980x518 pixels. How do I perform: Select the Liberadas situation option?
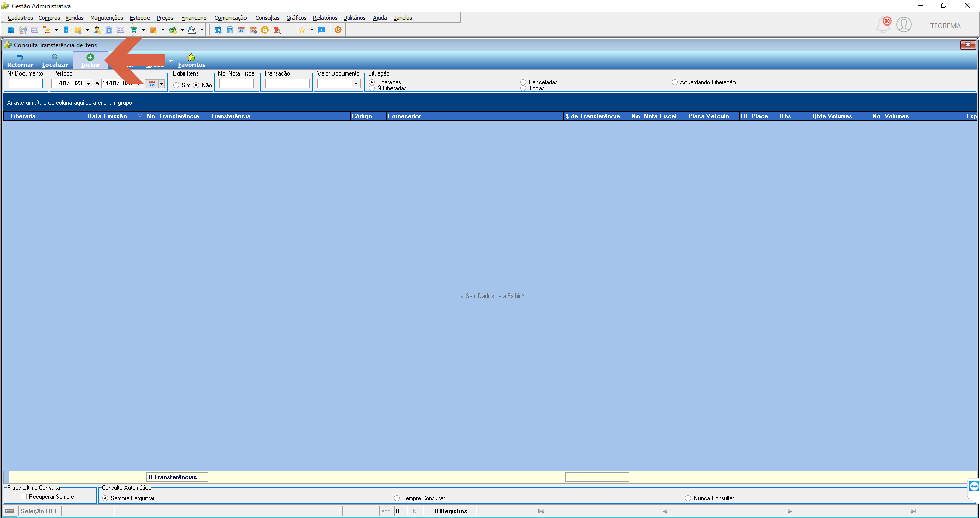[x=372, y=82]
